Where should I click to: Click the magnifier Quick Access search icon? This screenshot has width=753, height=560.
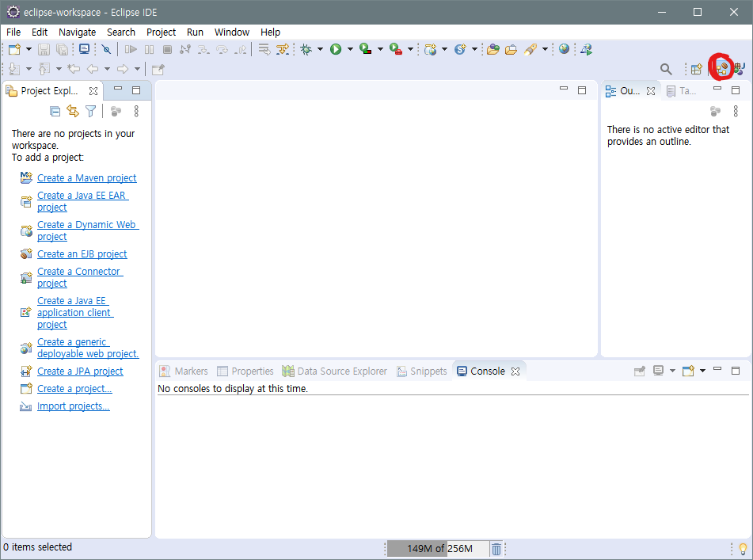tap(666, 69)
